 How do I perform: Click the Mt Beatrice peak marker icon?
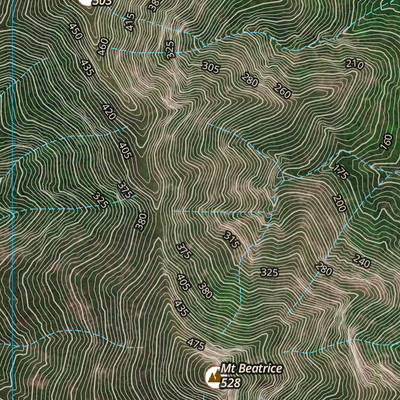[213, 377]
